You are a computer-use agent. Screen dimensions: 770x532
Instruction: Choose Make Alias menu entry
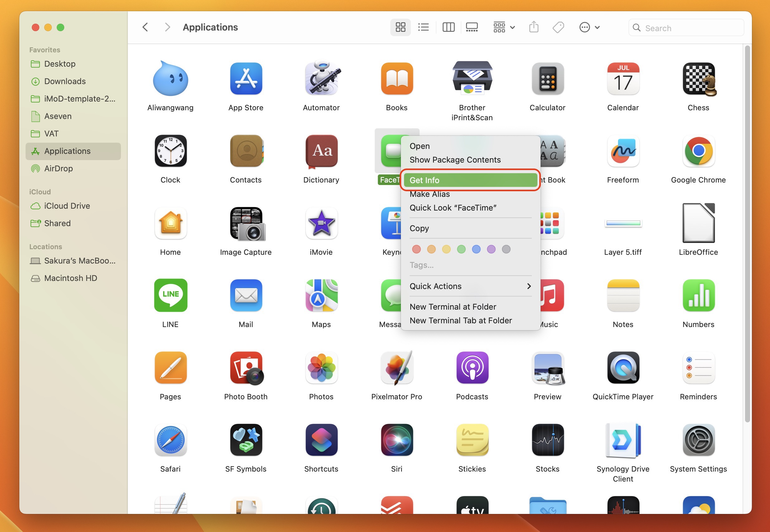click(429, 194)
